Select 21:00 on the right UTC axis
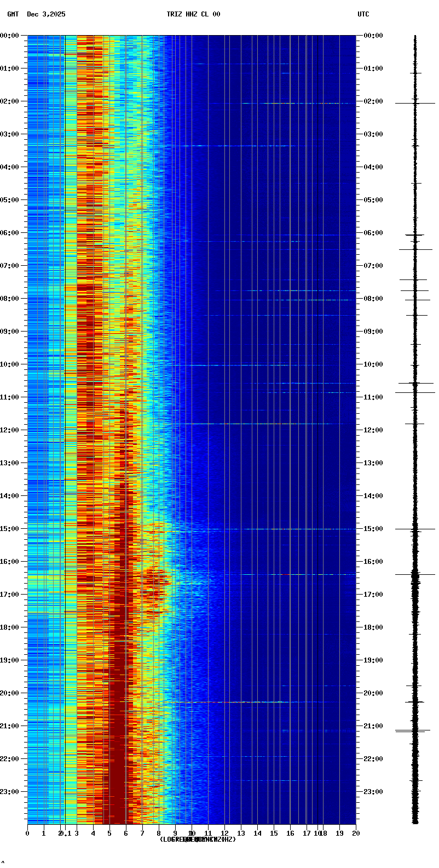This screenshot has height=868, width=439. tap(374, 726)
